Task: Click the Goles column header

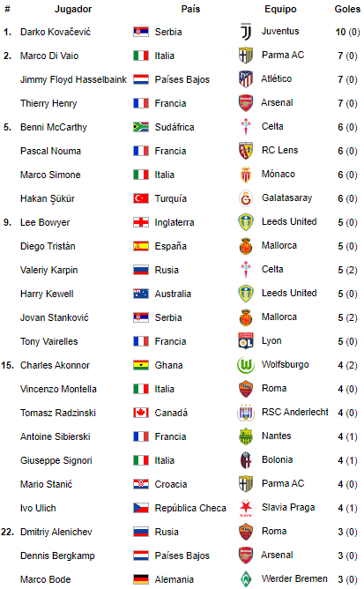Action: click(x=347, y=9)
